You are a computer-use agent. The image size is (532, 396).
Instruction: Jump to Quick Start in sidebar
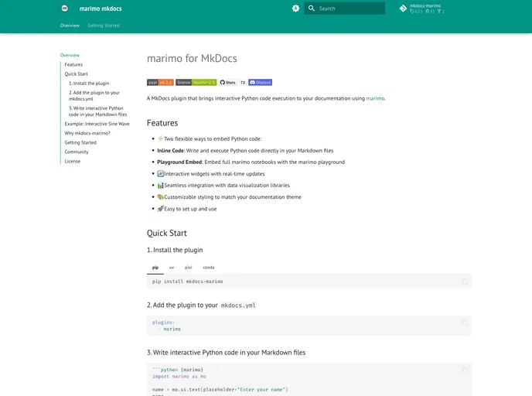(76, 74)
